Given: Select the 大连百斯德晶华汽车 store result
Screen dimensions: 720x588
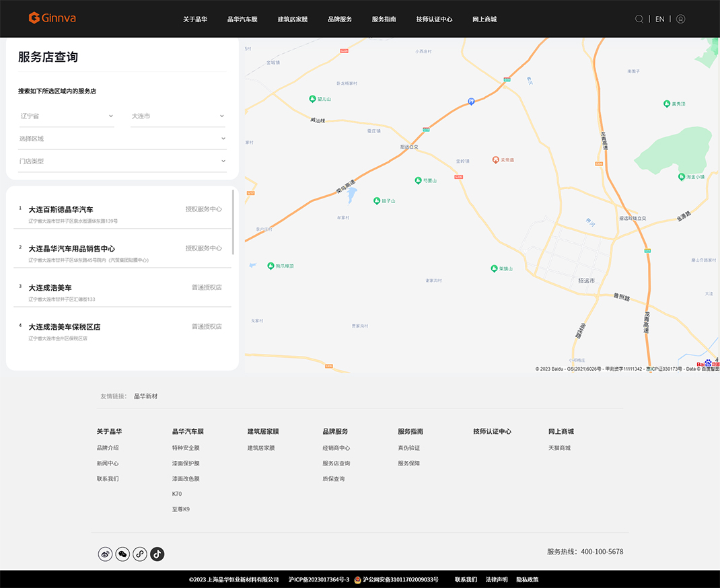Looking at the screenshot, I should pyautogui.click(x=61, y=210).
